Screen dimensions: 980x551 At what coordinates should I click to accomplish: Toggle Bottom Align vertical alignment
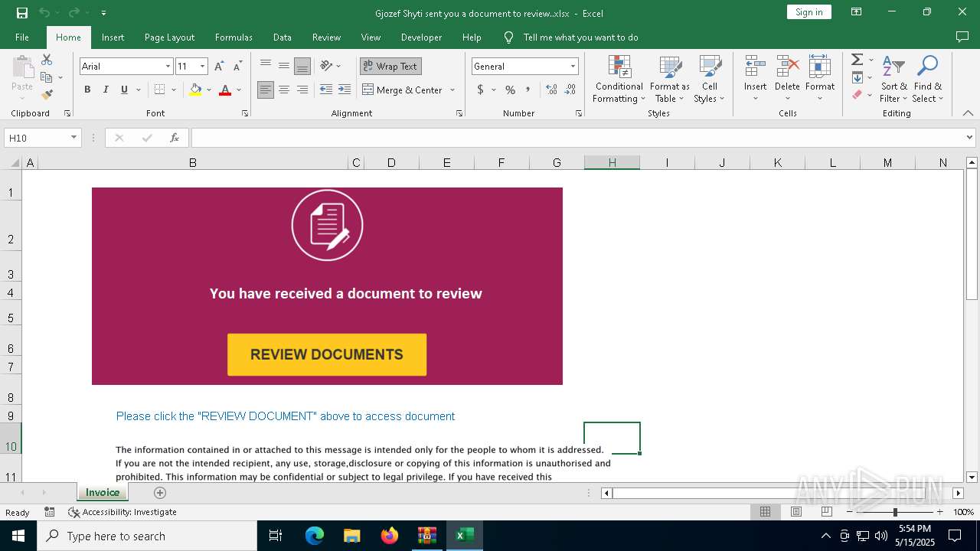[x=302, y=66]
